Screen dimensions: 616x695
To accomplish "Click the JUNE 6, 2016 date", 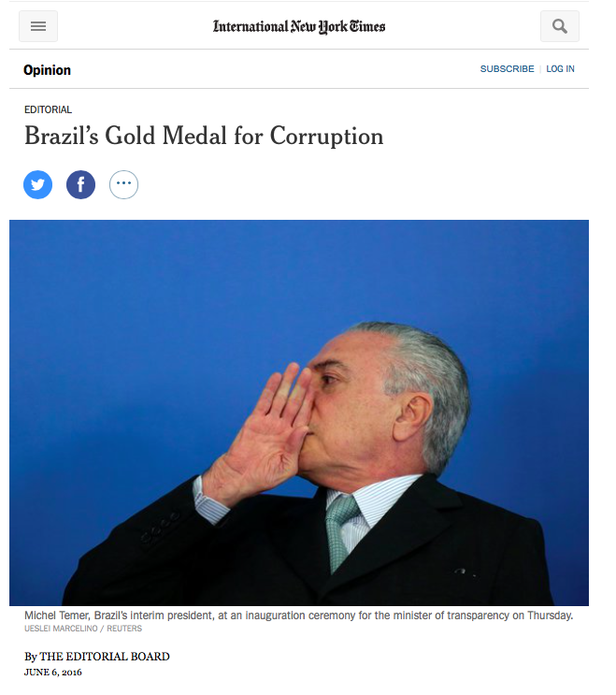I will click(52, 673).
